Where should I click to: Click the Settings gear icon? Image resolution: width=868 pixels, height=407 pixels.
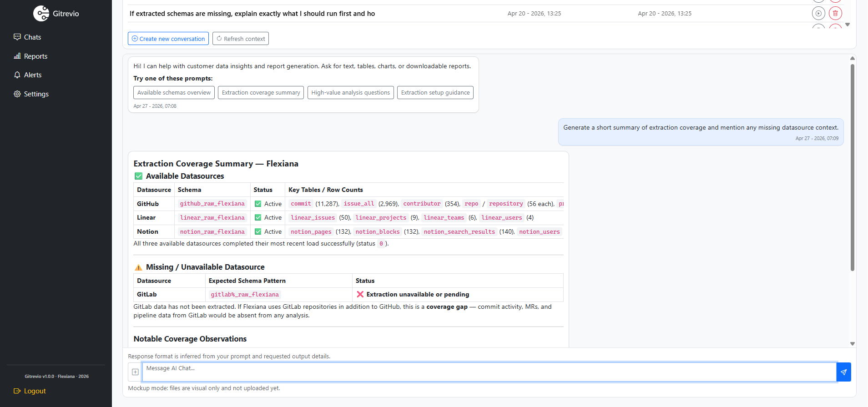tap(17, 94)
